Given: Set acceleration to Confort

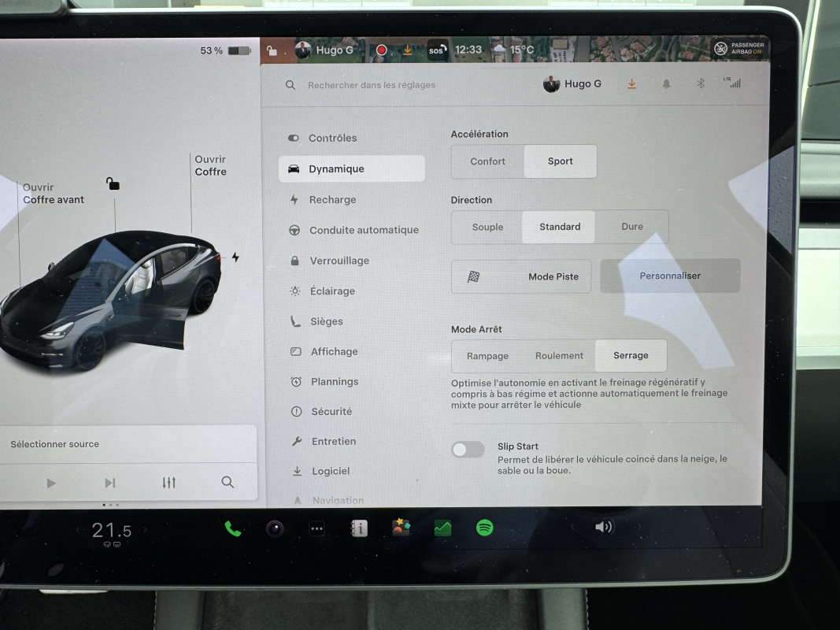Looking at the screenshot, I should 487,161.
